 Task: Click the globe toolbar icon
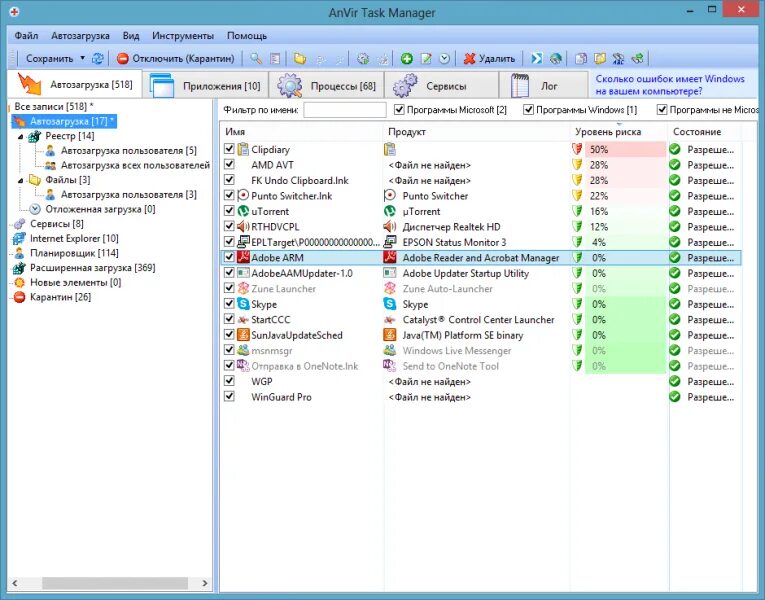(x=555, y=59)
